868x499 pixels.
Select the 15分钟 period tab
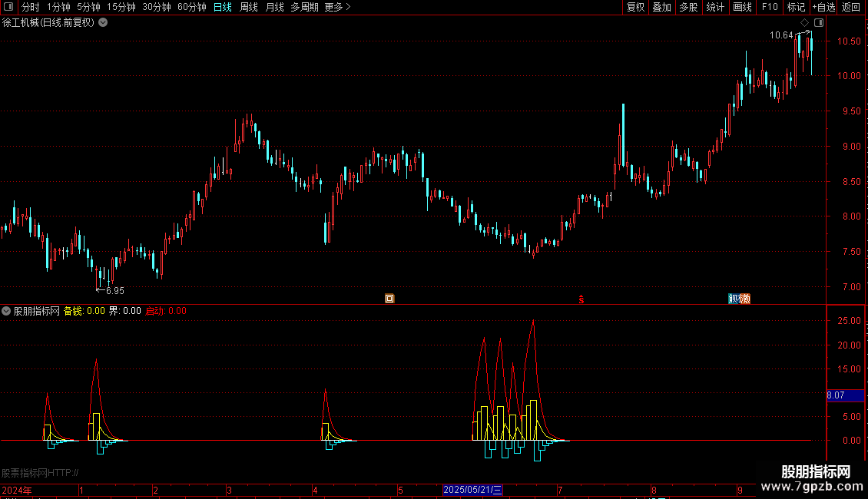point(121,7)
